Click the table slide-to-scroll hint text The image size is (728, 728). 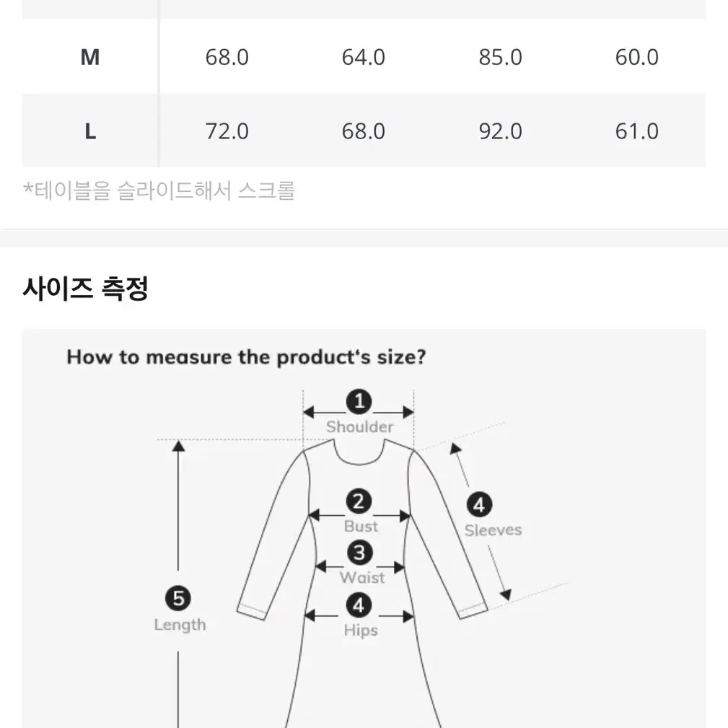click(x=159, y=190)
